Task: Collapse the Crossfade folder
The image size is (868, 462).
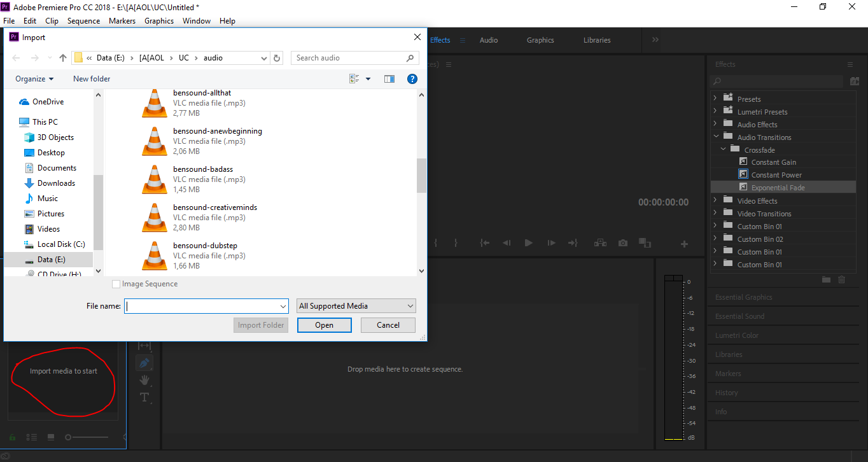Action: [723, 150]
